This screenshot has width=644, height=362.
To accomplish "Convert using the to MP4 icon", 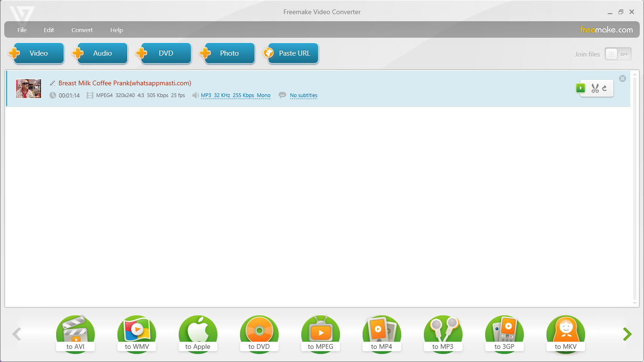I will 382,334.
